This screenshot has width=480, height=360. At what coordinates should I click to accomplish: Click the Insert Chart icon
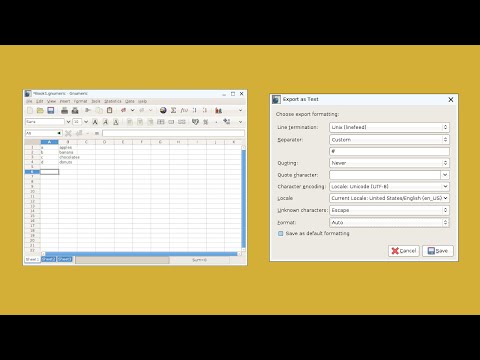point(219,110)
